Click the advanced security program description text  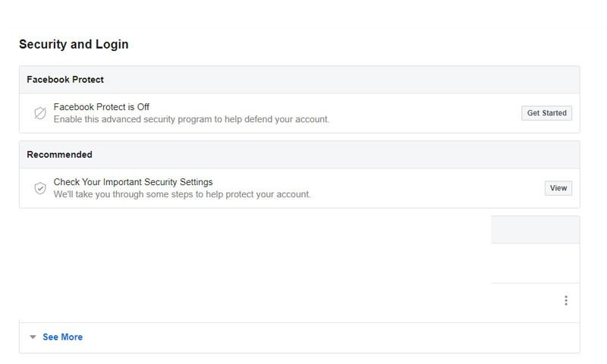pos(191,119)
